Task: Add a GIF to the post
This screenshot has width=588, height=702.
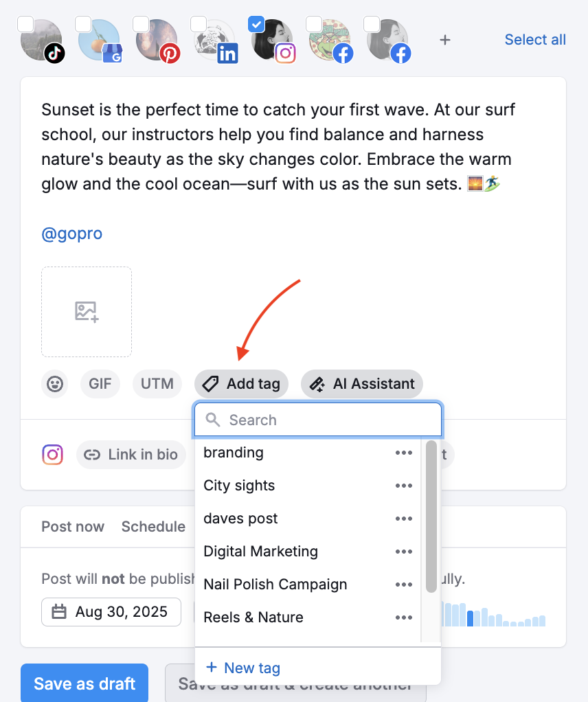Action: 100,384
